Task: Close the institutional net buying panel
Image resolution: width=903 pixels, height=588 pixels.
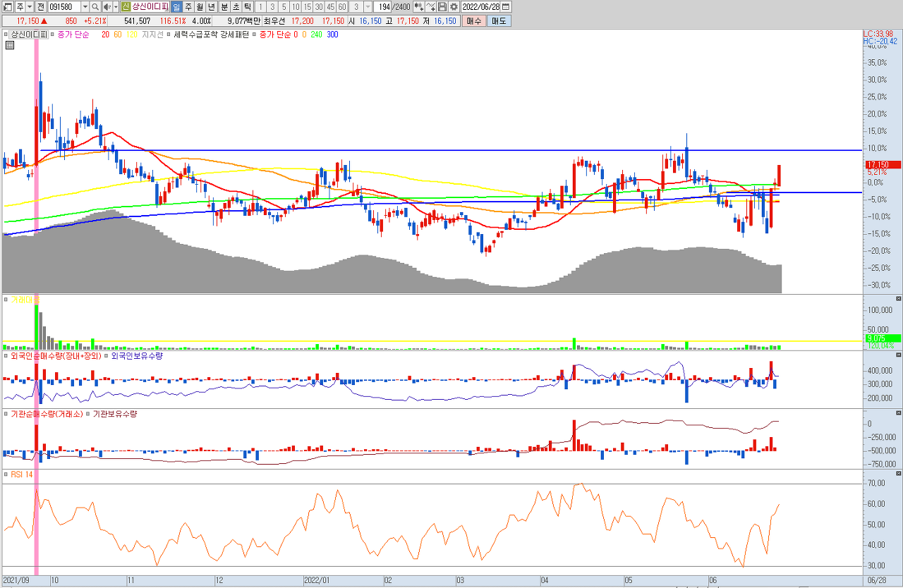Action: click(x=898, y=414)
